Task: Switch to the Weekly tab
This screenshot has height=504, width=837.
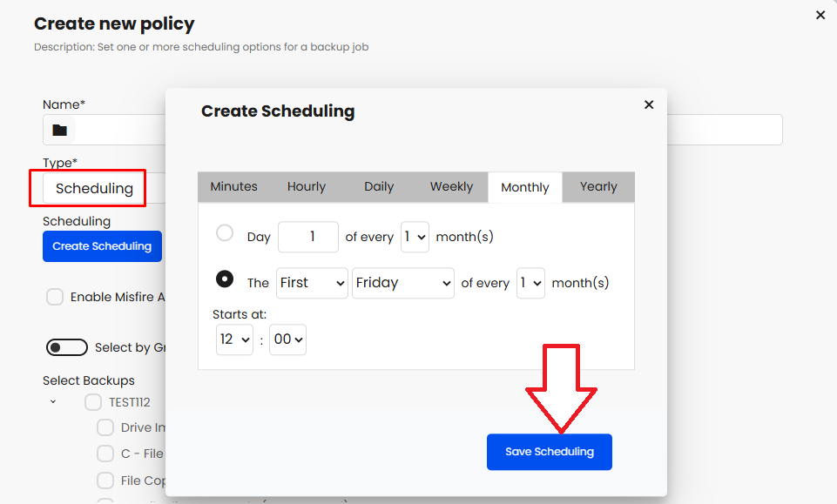Action: pyautogui.click(x=451, y=187)
